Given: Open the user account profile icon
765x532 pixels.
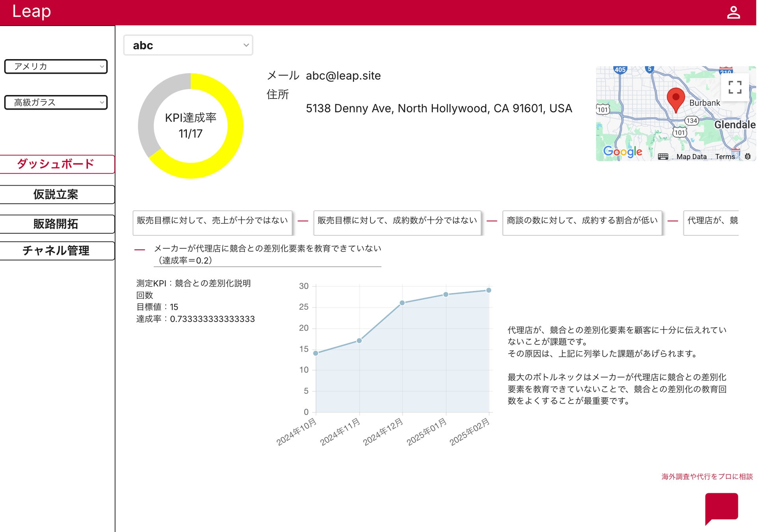Looking at the screenshot, I should coord(733,12).
